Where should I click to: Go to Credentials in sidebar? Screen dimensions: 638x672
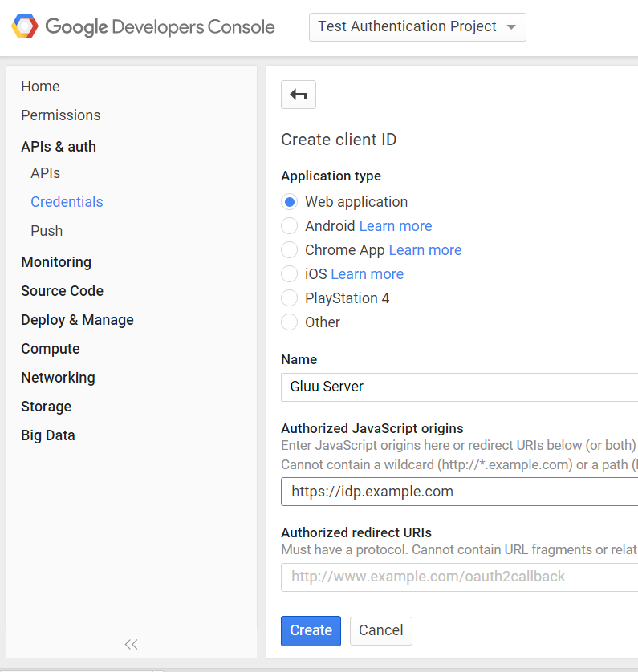click(67, 202)
